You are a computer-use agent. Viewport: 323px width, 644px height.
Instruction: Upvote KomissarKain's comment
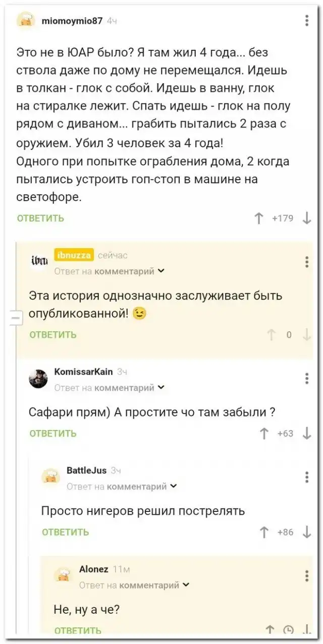(x=264, y=433)
